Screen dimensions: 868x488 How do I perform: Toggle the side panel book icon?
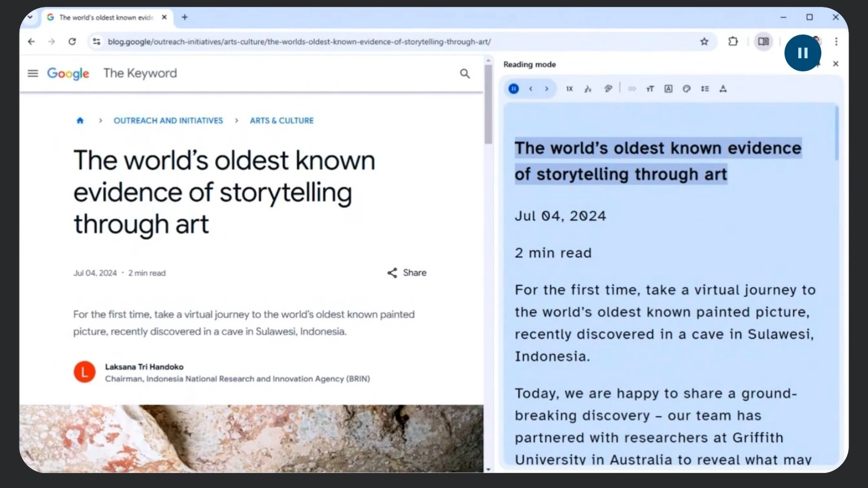pos(763,41)
